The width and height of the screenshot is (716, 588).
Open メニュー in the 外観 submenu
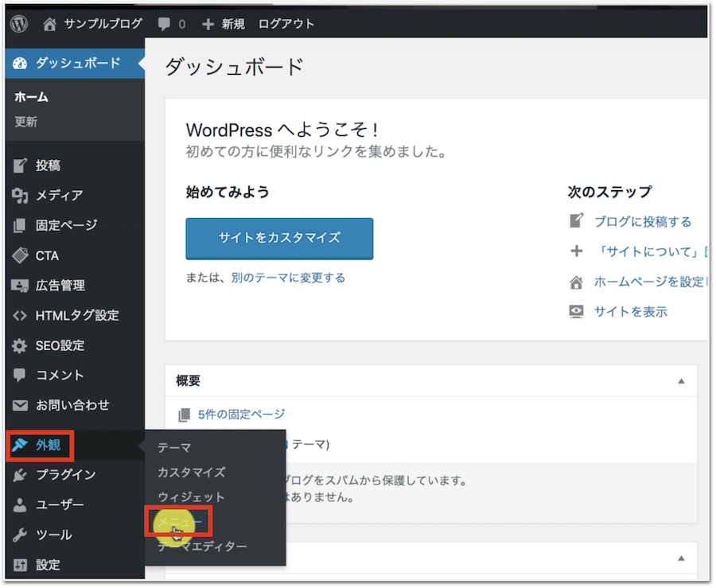[x=179, y=521]
